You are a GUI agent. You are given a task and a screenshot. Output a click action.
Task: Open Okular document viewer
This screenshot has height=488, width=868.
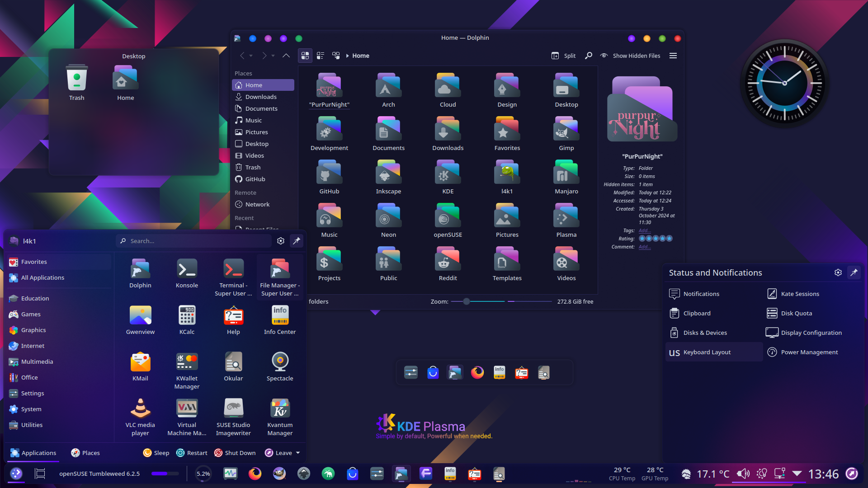pos(233,366)
